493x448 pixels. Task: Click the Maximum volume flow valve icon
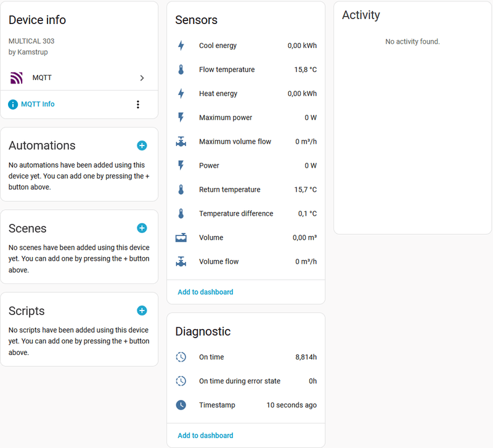pos(181,142)
